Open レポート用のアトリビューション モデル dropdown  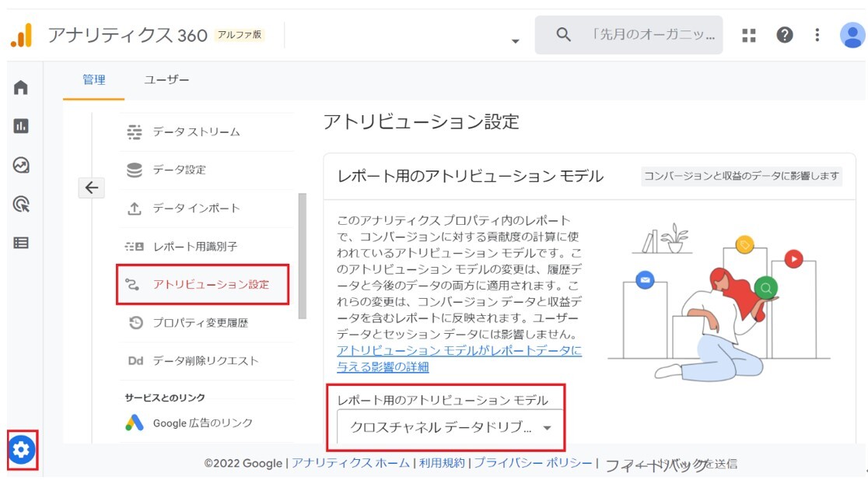450,428
